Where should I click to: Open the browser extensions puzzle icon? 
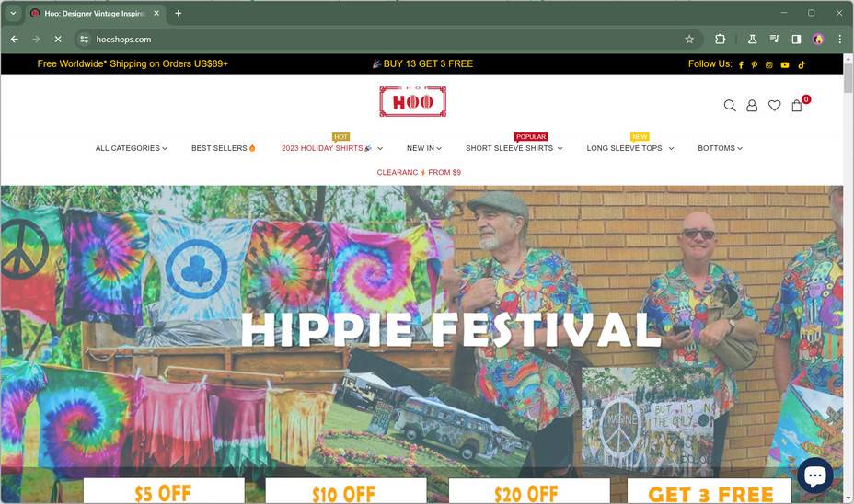click(720, 40)
